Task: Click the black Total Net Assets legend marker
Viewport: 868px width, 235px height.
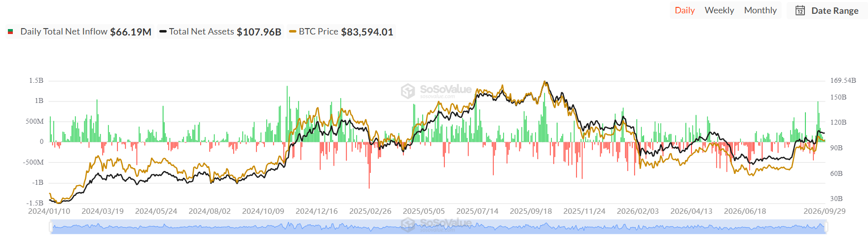Action: [163, 32]
